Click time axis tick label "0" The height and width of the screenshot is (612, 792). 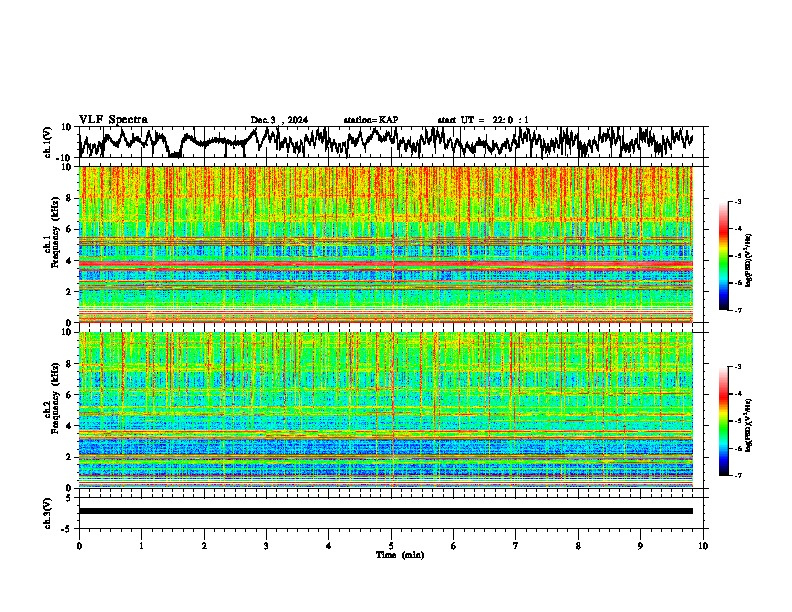pos(79,546)
